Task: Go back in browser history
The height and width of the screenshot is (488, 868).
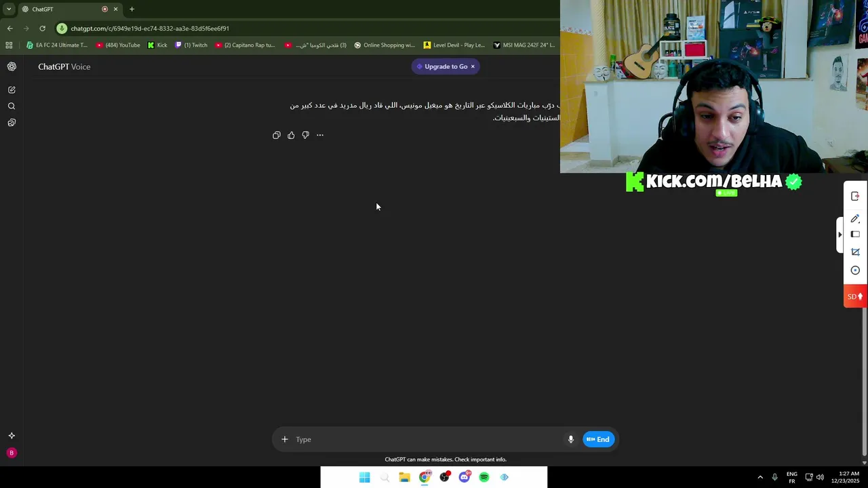Action: pyautogui.click(x=9, y=28)
